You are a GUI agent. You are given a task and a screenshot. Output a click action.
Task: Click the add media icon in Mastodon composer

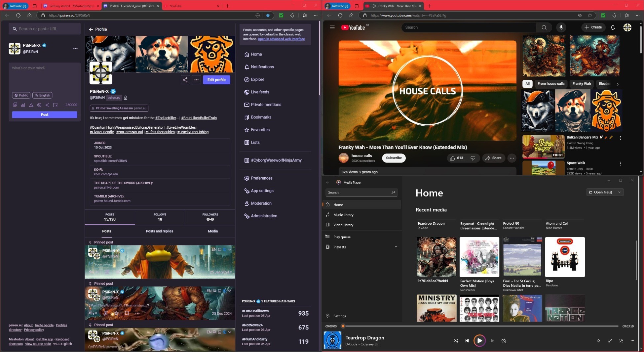click(x=15, y=105)
